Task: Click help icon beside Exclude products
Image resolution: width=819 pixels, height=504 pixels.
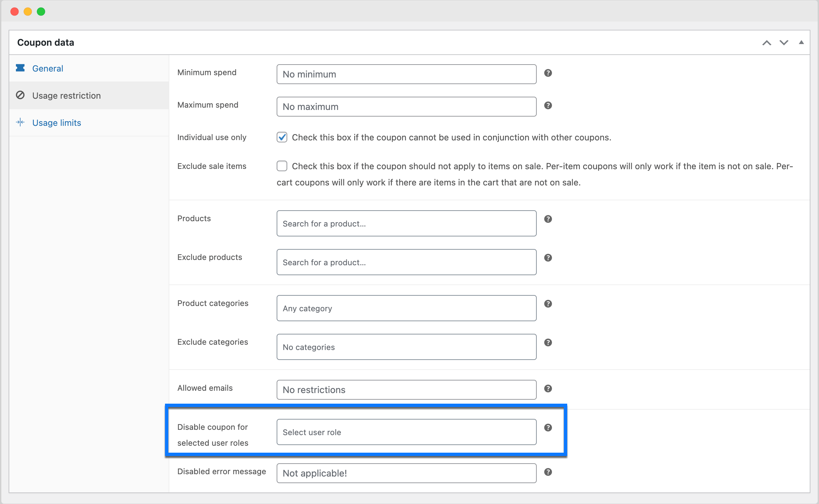Action: [x=548, y=258]
